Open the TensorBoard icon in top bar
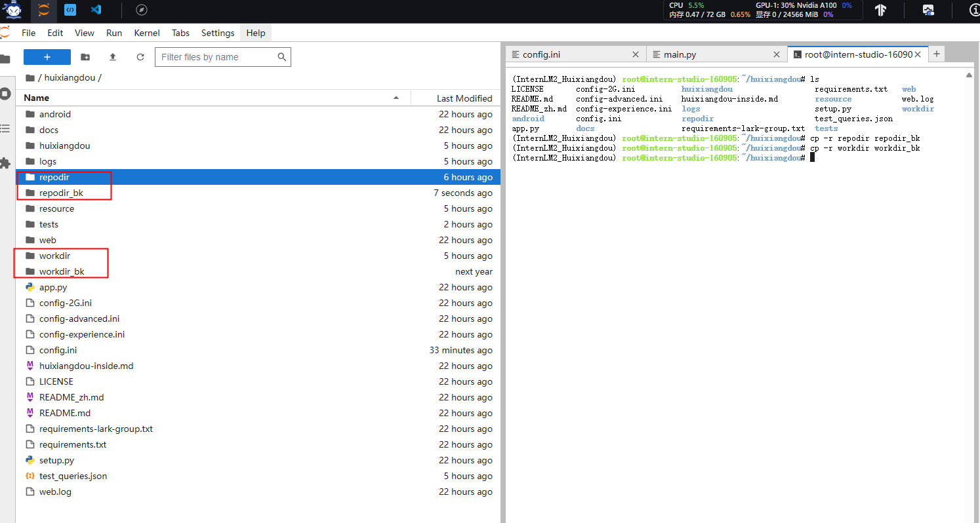 (881, 10)
